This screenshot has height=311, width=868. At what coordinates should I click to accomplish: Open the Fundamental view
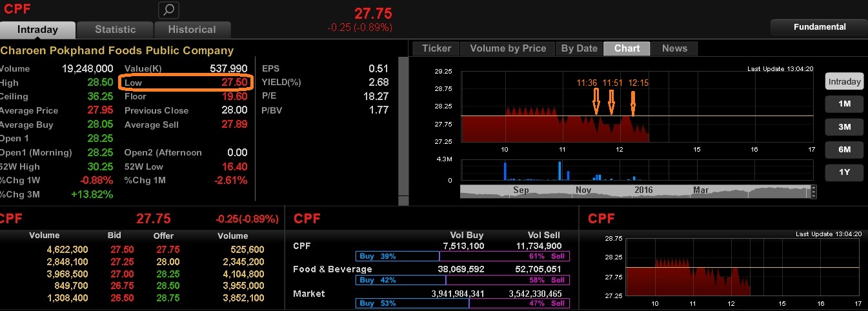tap(819, 27)
